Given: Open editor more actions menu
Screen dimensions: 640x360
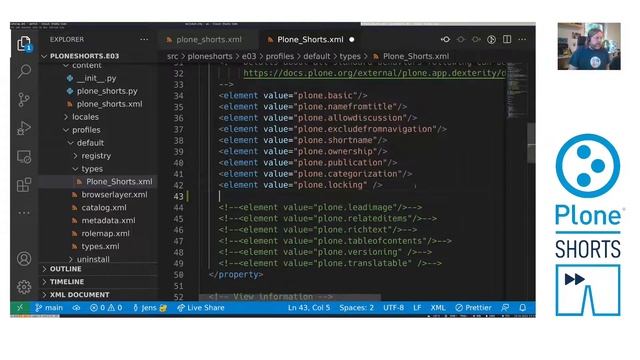Looking at the screenshot, I should pos(522,40).
